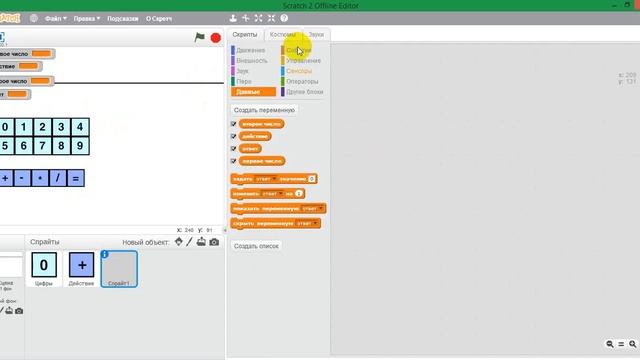Toggle the второе число variable checkbox
640x360 pixels.
click(233, 124)
